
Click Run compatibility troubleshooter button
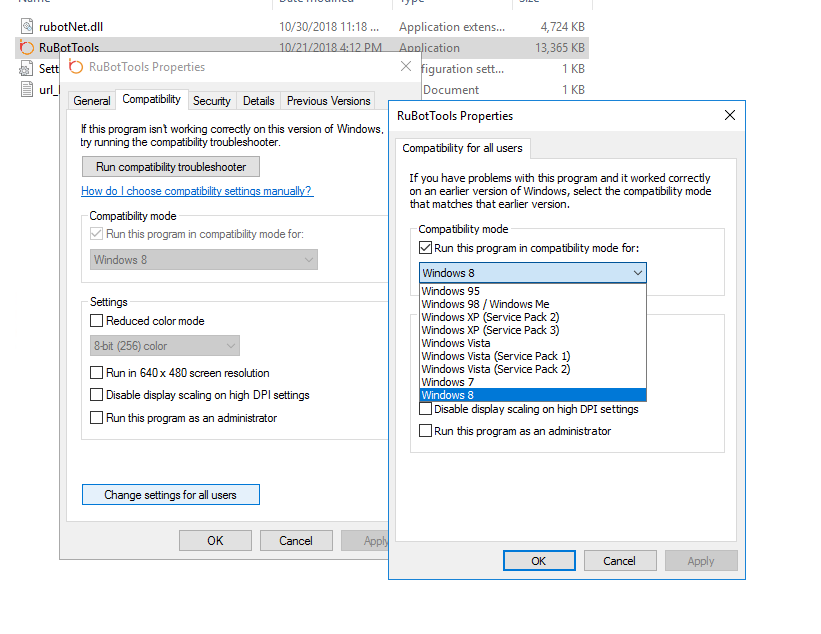(171, 167)
